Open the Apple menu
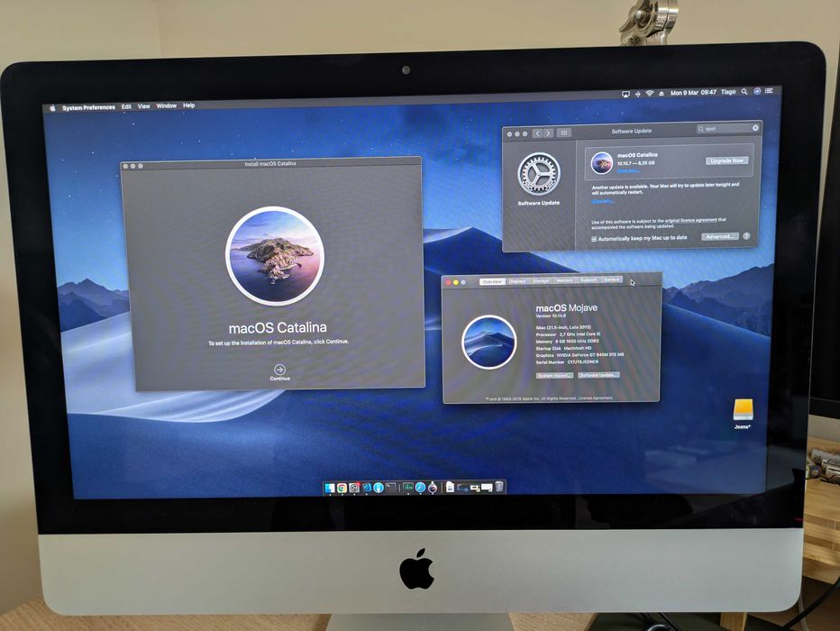The height and width of the screenshot is (631, 840). 52,108
